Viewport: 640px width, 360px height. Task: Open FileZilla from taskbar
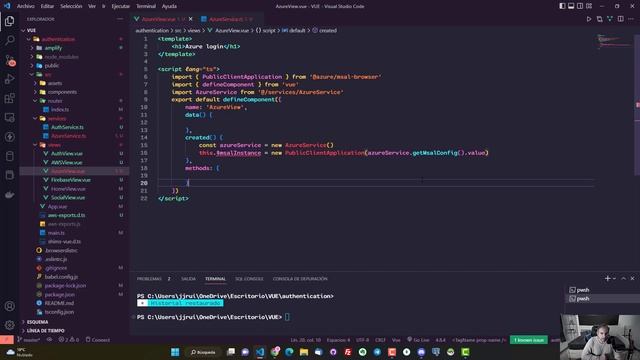[x=348, y=352]
